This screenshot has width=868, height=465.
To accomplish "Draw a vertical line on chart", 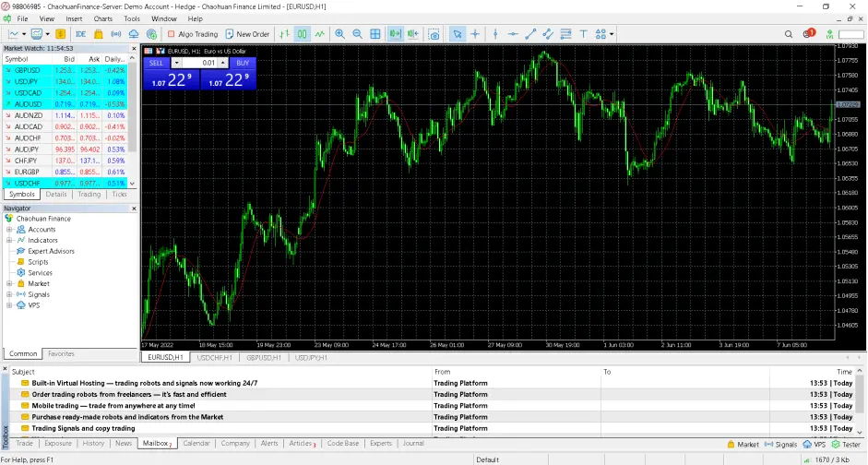I will click(x=495, y=34).
